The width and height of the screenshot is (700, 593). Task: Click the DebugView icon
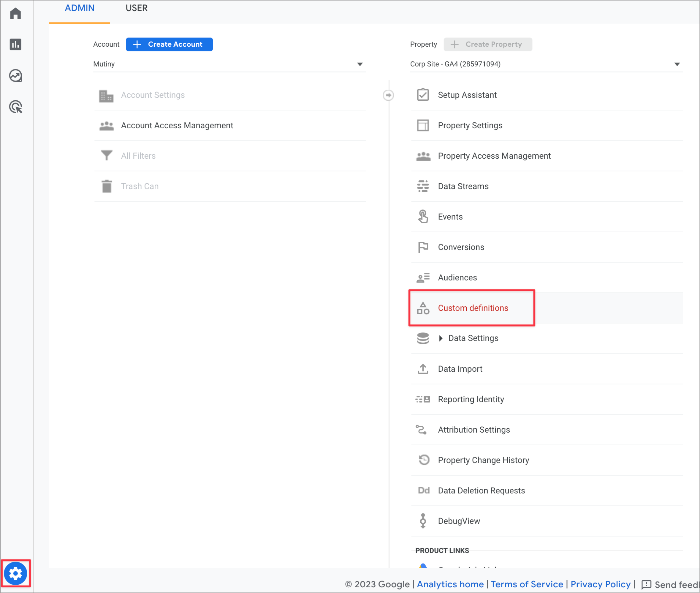423,521
